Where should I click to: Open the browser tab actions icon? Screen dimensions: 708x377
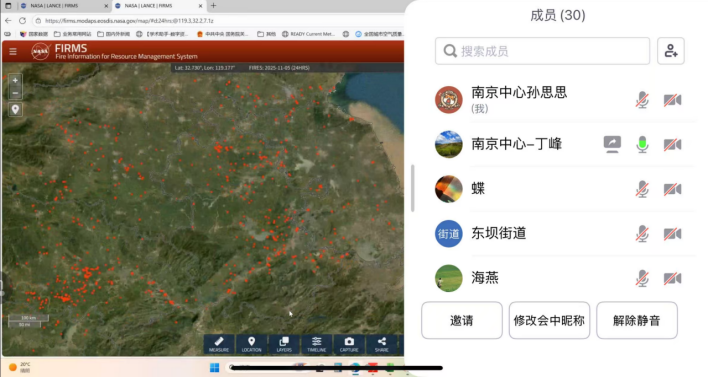tap(8, 5)
